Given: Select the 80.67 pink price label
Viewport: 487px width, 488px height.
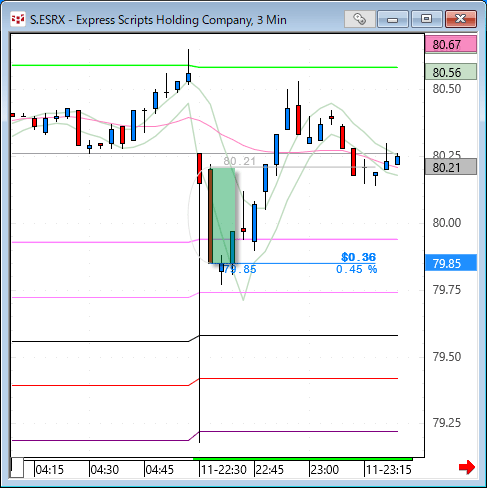Looking at the screenshot, I should (451, 45).
